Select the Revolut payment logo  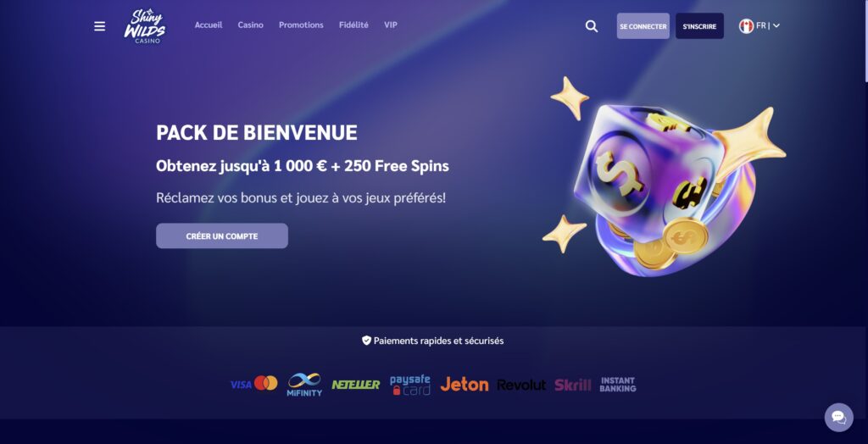click(x=521, y=385)
